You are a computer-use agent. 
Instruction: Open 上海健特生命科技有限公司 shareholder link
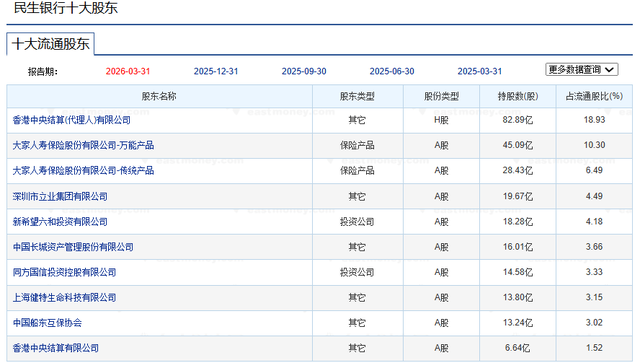64,298
